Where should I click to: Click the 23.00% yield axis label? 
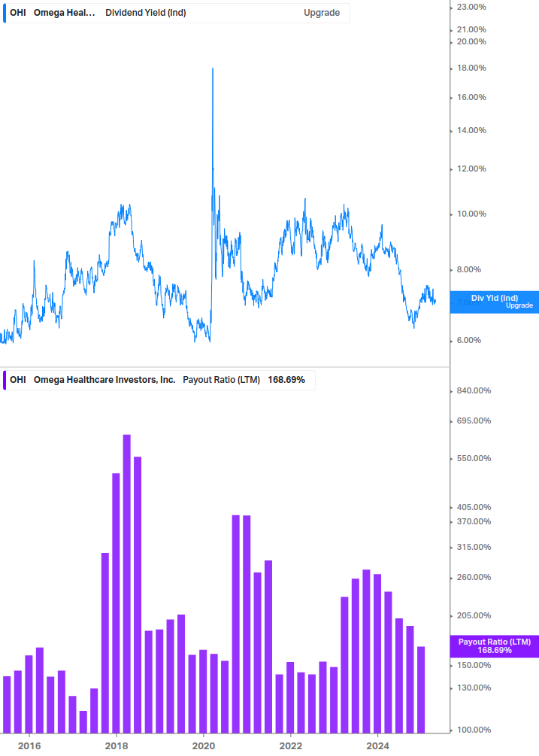tap(471, 8)
